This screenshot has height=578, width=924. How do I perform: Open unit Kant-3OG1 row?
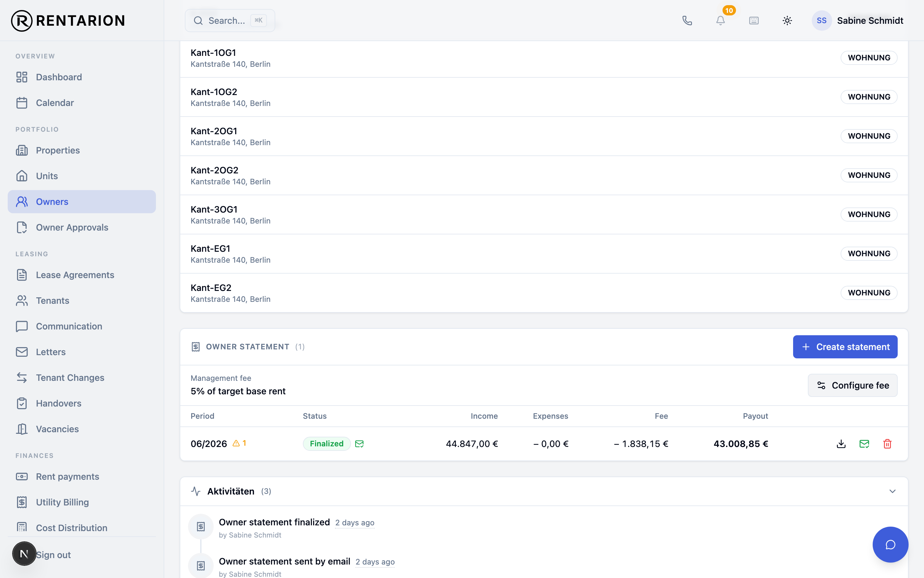click(x=544, y=215)
